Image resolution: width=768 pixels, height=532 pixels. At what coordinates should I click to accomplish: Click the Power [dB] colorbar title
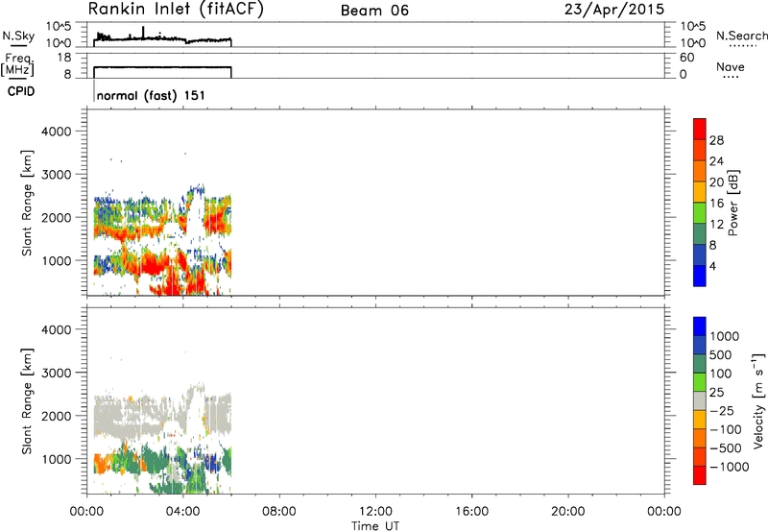click(x=733, y=203)
